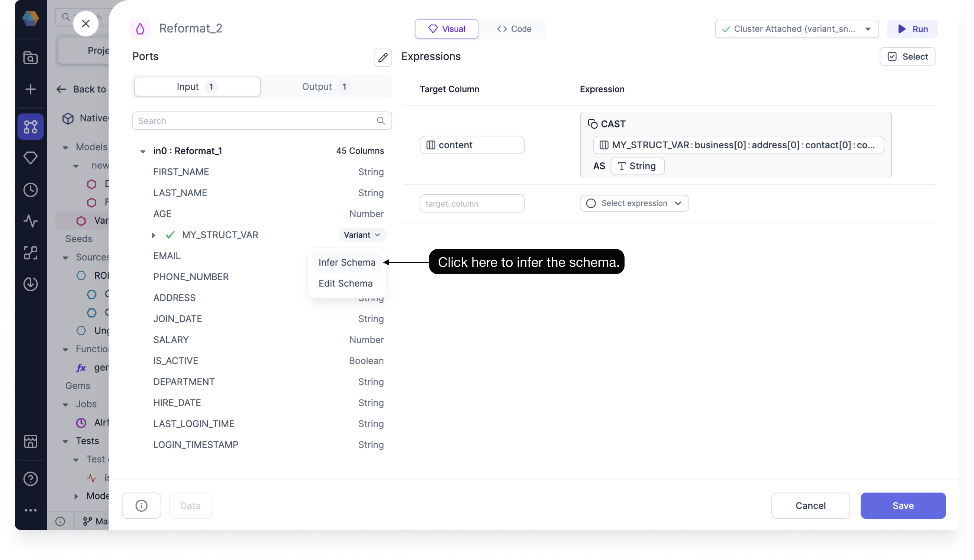
Task: Open the three dots more menu
Action: (30, 510)
